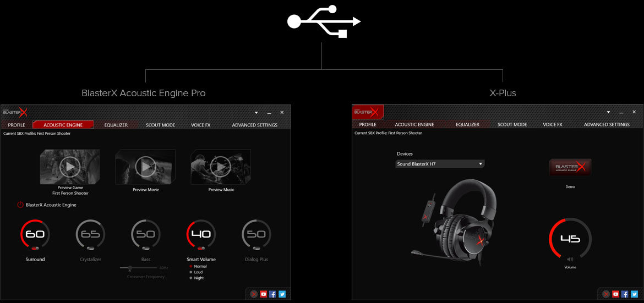Screen dimensions: 644x303
Task: Click the BlasterX Acoustic Engine Demo logo
Action: [570, 167]
